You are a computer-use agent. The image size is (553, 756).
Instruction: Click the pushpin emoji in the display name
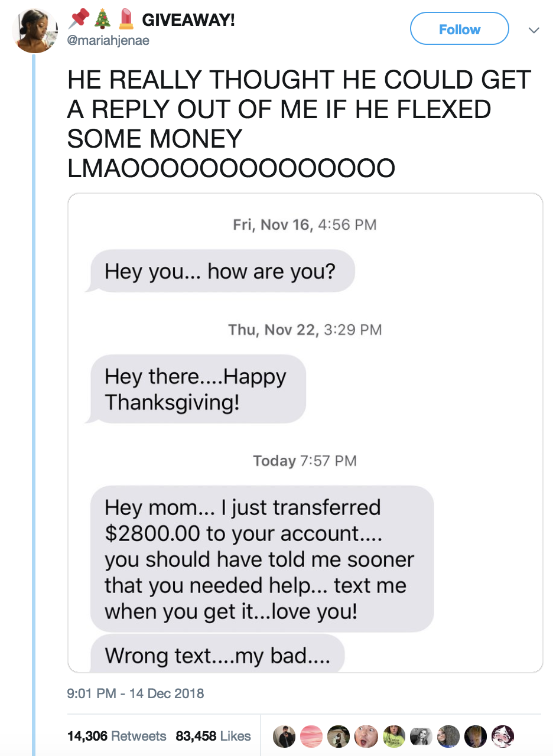point(80,19)
